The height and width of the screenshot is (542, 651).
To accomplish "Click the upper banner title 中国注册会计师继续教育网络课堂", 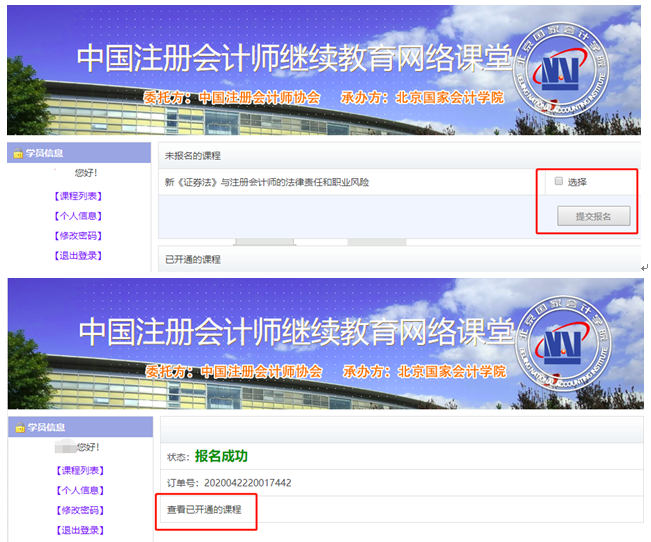I will 294,58.
